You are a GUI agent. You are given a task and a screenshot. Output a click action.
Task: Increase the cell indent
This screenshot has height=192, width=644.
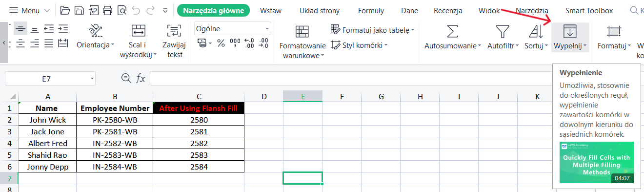point(62,29)
